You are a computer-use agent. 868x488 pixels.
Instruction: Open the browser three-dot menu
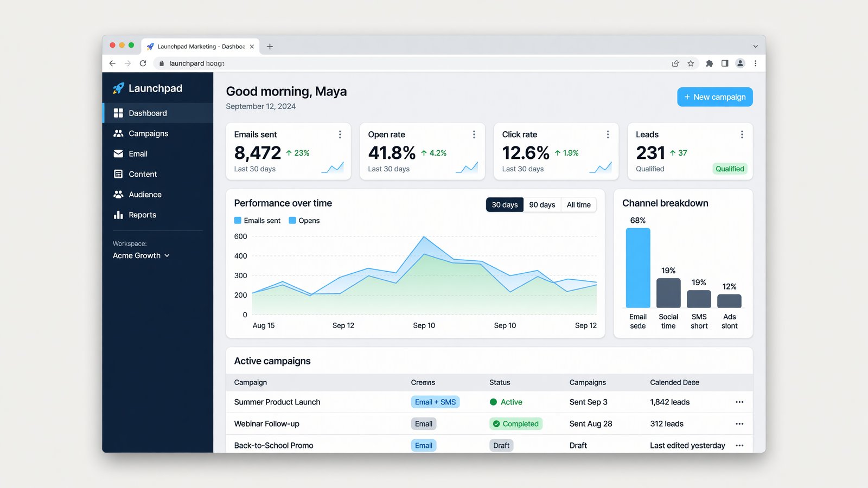pos(755,63)
